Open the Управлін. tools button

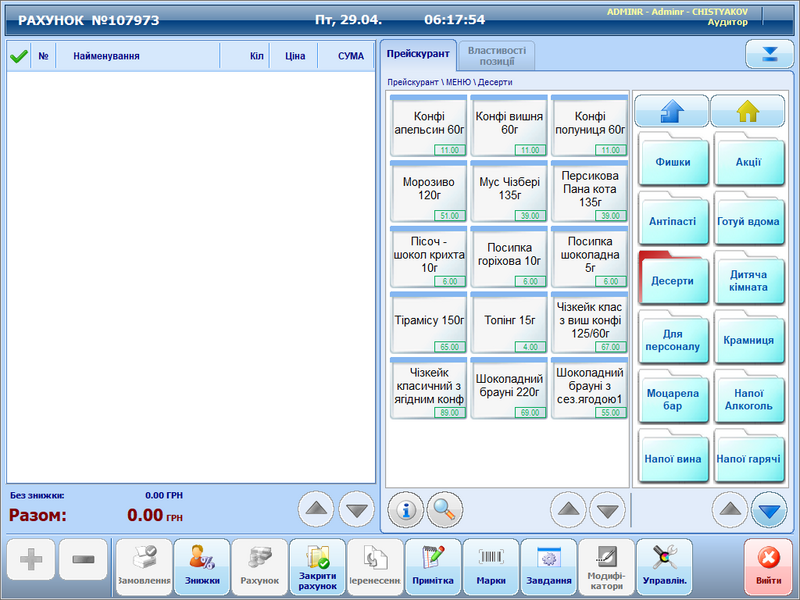point(665,567)
